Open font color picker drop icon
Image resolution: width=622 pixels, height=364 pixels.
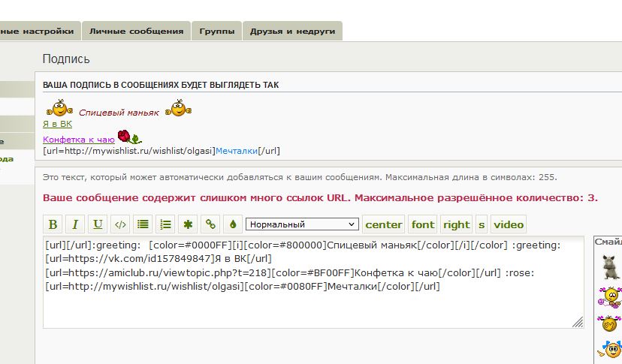233,224
